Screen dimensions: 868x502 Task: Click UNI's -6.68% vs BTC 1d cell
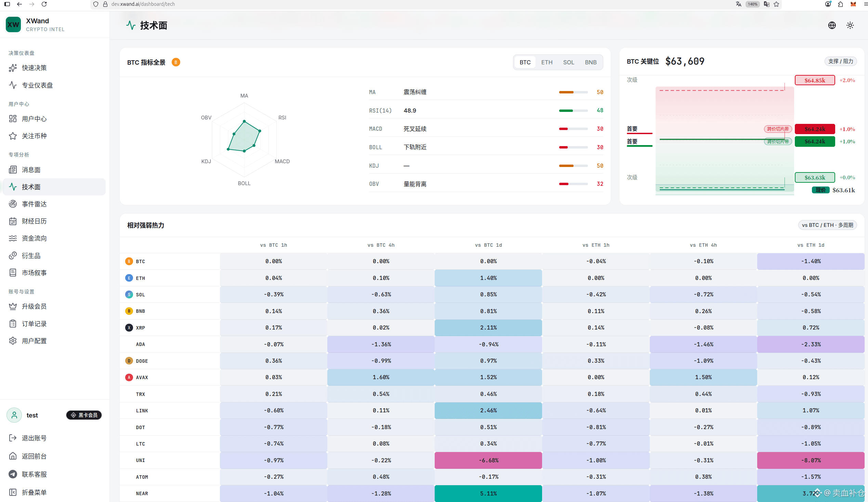pyautogui.click(x=488, y=460)
